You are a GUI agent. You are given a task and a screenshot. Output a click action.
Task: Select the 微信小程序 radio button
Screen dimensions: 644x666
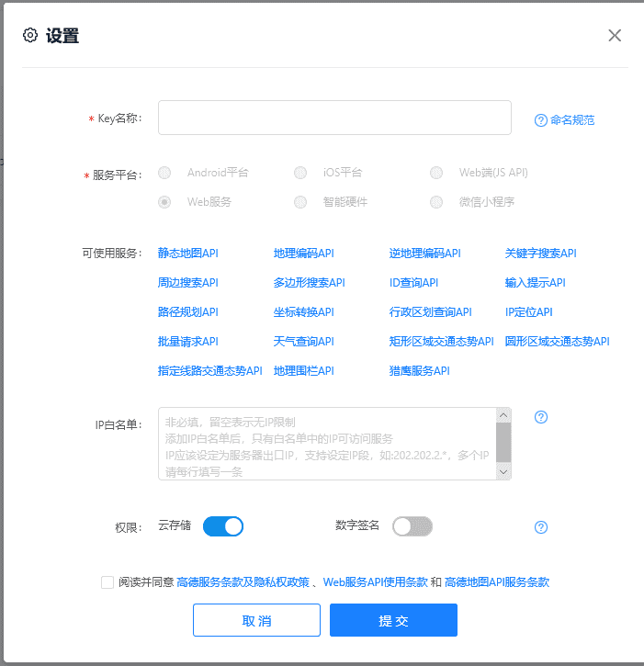tap(436, 202)
